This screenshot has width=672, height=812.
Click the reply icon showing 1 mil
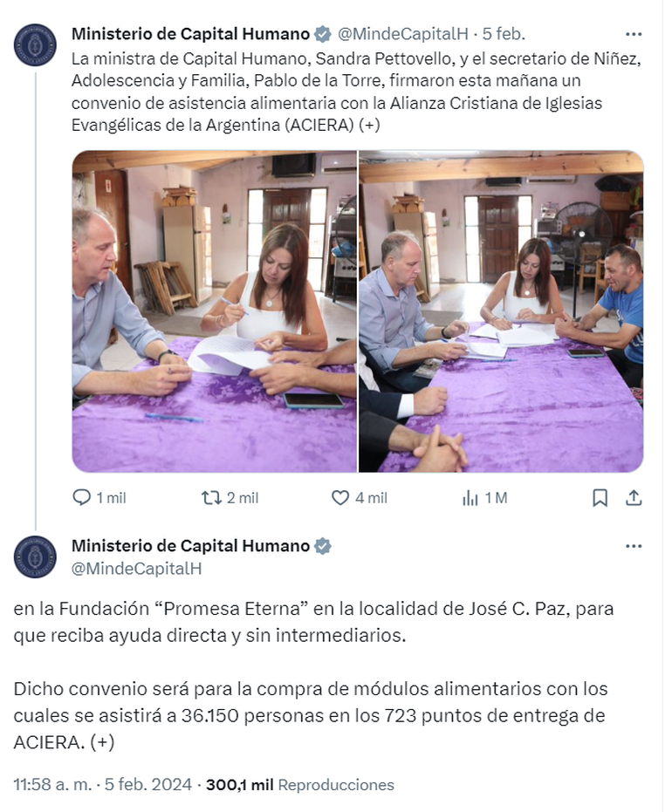(81, 498)
